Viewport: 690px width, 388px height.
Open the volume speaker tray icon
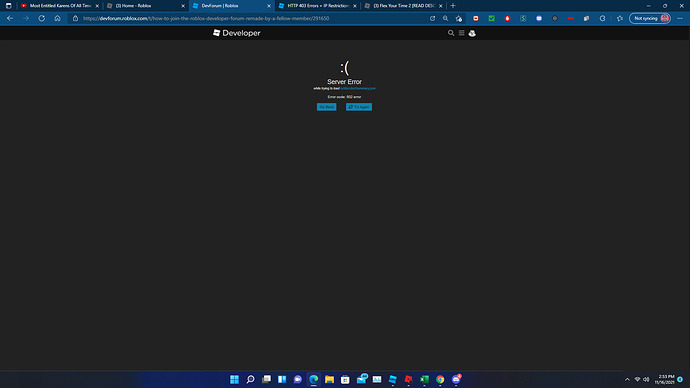click(646, 379)
